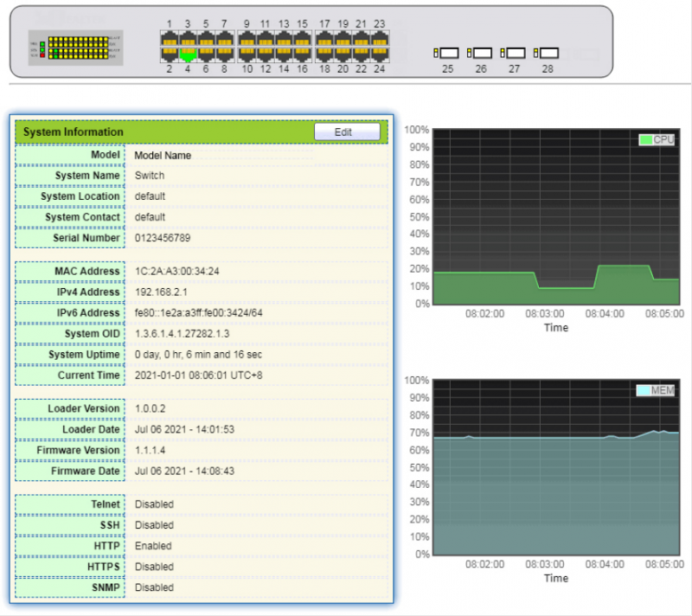Select Ethernet port 6 icon
Screen dimensions: 692x616
point(206,55)
